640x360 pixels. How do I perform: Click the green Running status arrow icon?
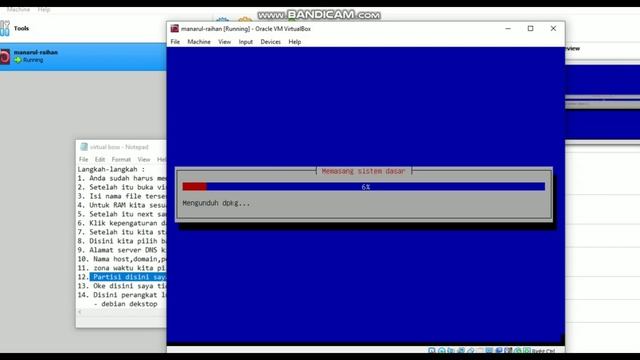tap(18, 60)
